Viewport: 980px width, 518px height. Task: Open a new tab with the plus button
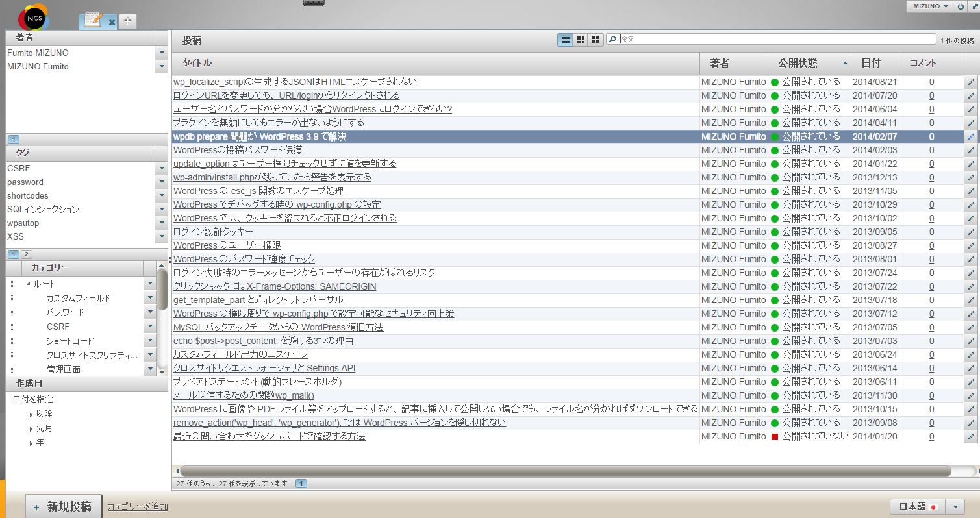[x=128, y=21]
